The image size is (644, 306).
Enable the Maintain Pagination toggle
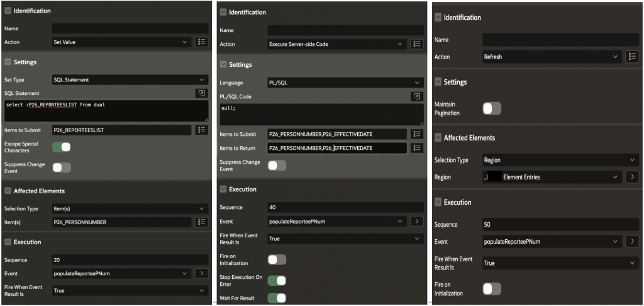pyautogui.click(x=492, y=108)
